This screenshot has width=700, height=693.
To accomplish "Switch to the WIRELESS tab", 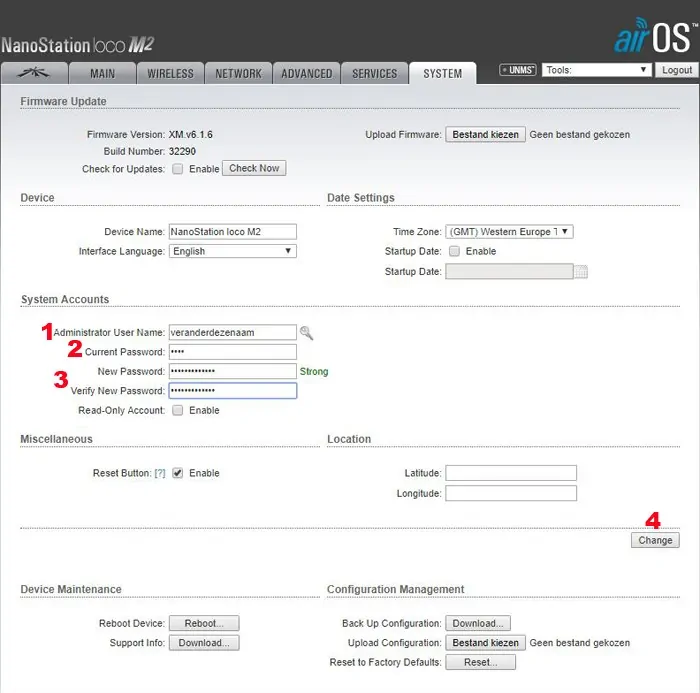I will [x=171, y=73].
